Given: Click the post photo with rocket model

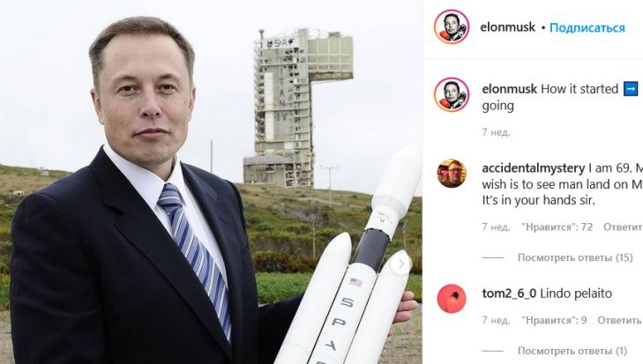Looking at the screenshot, I should tap(211, 182).
